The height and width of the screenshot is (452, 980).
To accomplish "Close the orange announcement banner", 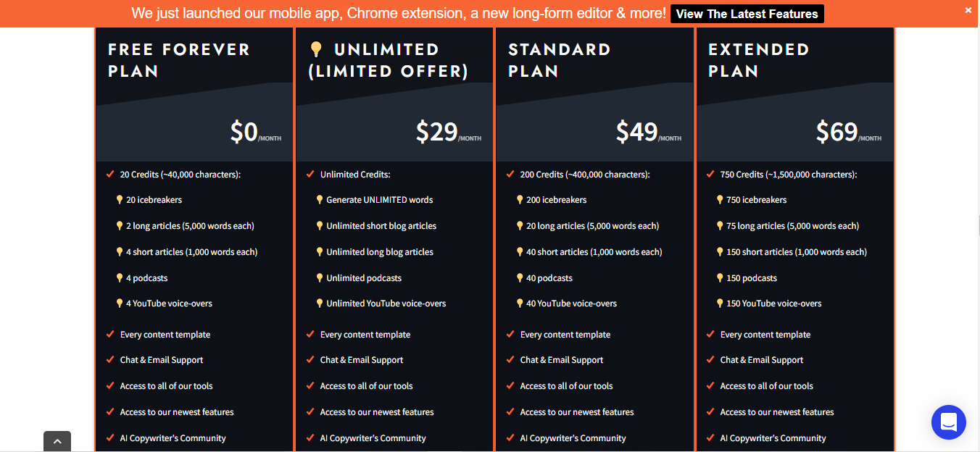I will [968, 10].
